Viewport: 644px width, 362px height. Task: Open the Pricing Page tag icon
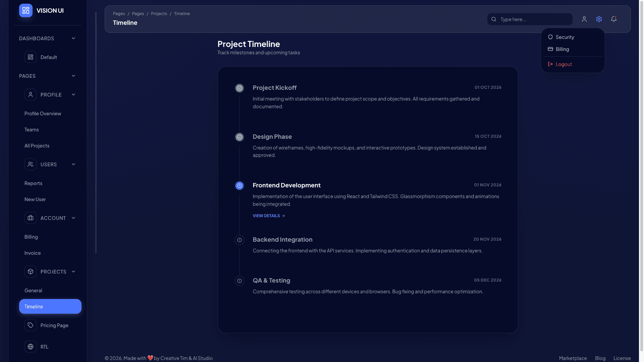(31, 325)
